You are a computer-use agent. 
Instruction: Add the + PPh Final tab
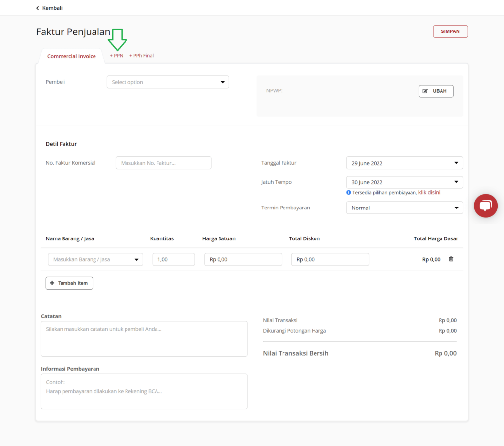pos(141,55)
